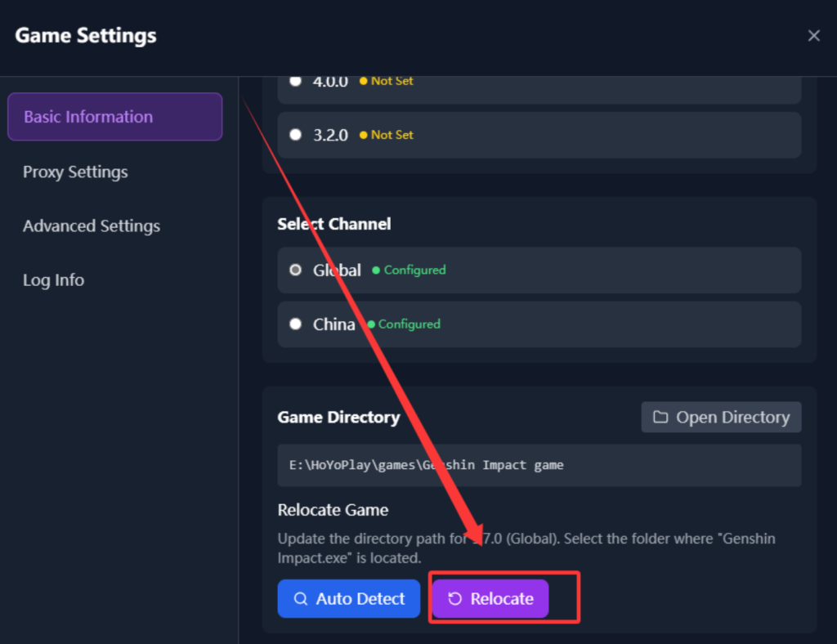Open the Log Info section
837x644 pixels.
53,280
